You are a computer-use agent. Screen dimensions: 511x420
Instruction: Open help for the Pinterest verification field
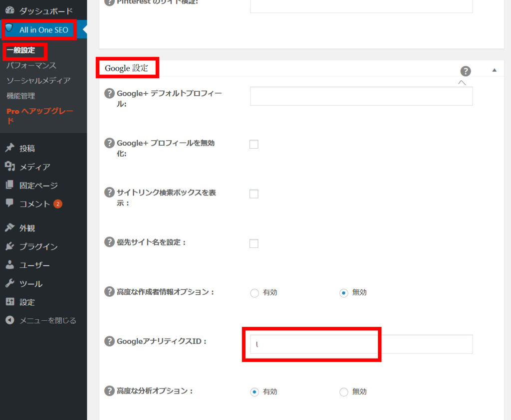point(109,2)
